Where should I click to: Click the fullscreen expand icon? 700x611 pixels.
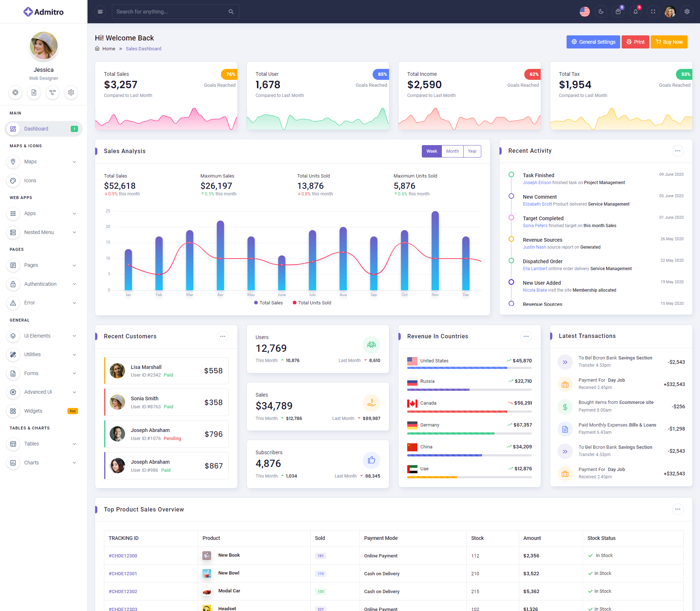point(653,12)
